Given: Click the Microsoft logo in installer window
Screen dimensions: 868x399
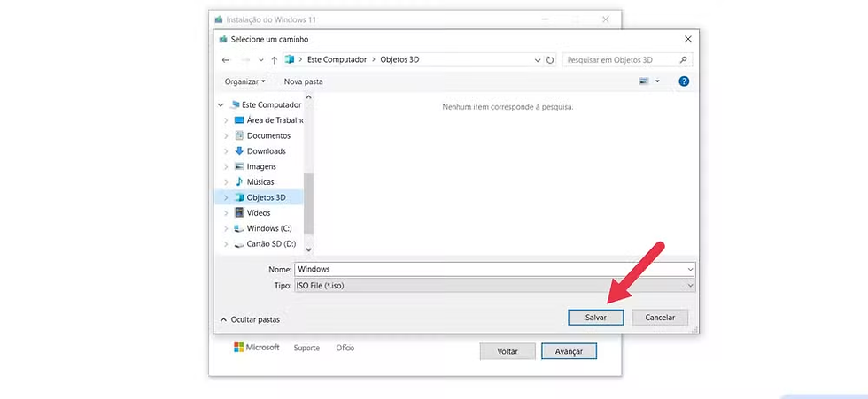Looking at the screenshot, I should coord(256,347).
